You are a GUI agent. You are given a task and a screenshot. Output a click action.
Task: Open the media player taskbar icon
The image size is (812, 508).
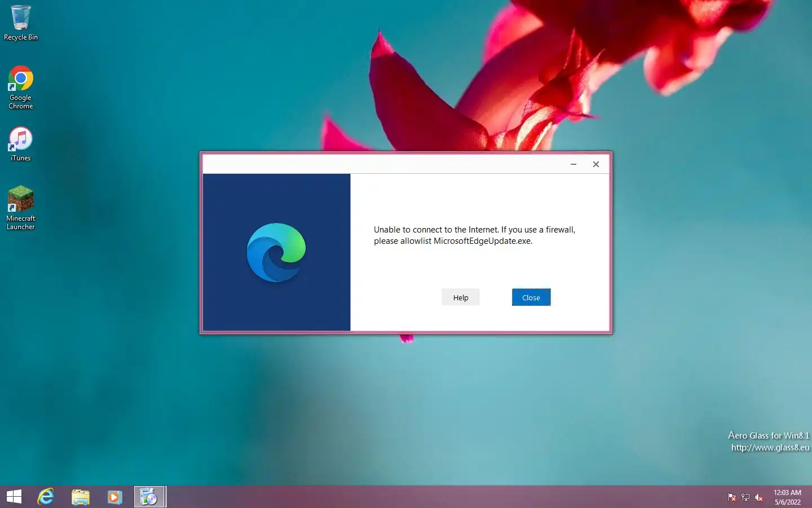tap(114, 497)
